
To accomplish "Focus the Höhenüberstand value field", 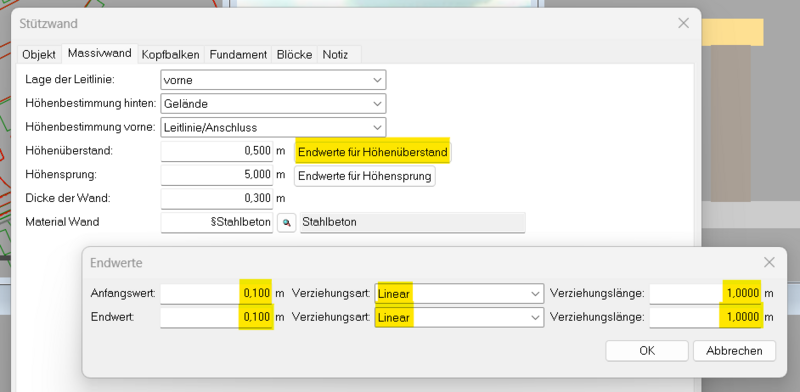I will tap(217, 152).
